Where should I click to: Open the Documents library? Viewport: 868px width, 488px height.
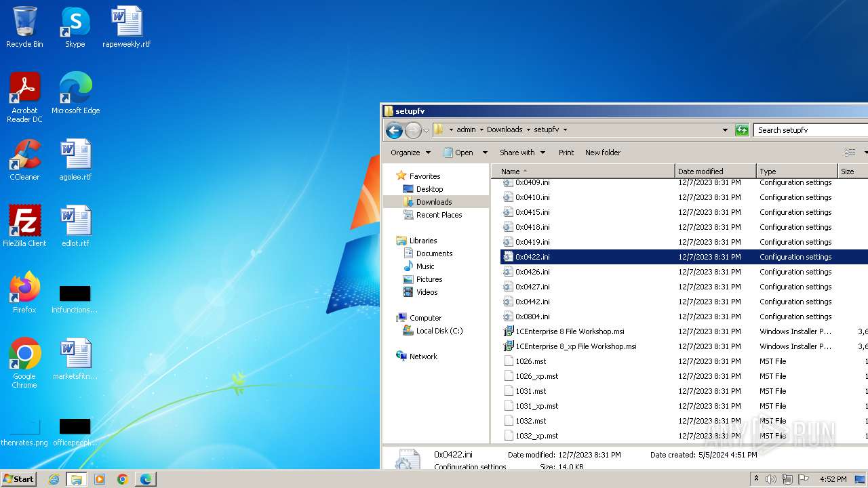tap(434, 253)
